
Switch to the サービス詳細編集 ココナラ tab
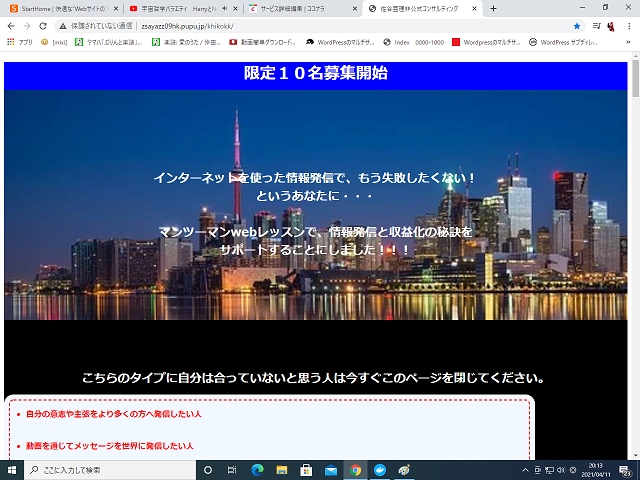[303, 8]
